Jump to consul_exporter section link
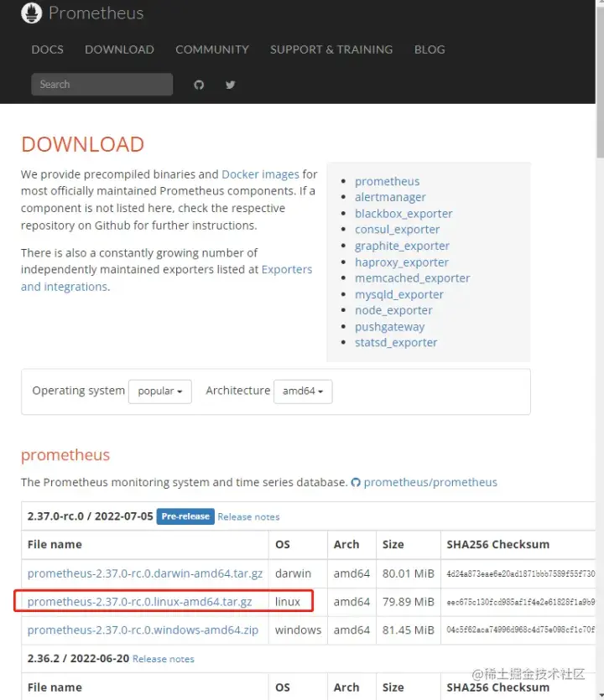This screenshot has height=700, width=604. [x=397, y=229]
